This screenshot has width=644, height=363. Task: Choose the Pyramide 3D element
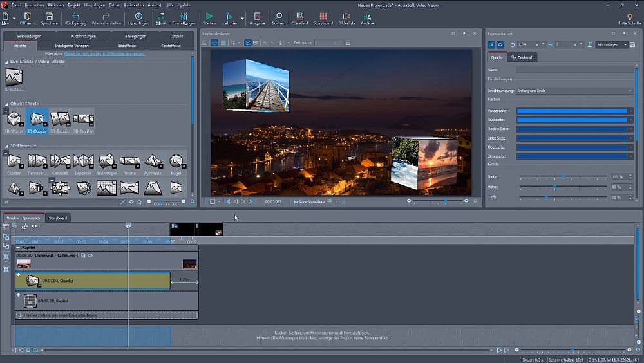coord(153,162)
